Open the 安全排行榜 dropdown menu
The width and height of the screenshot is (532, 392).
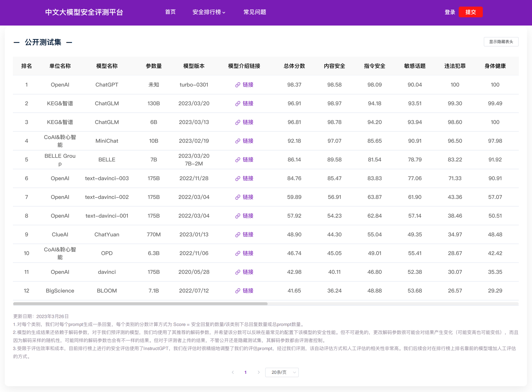click(209, 12)
